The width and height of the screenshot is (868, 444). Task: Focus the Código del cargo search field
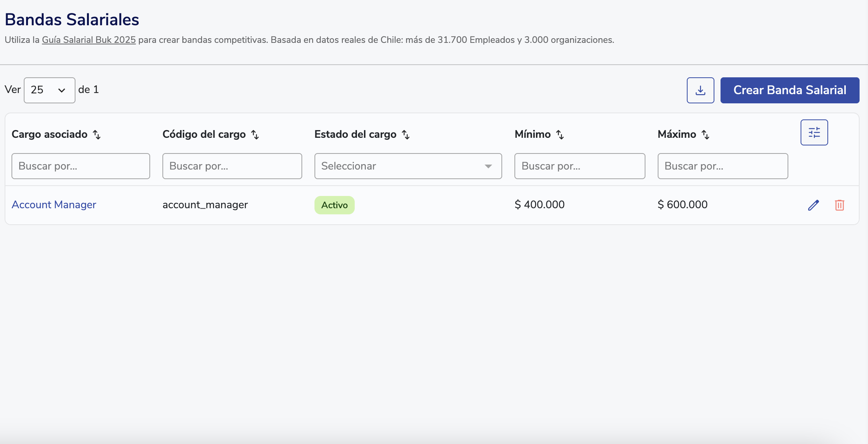coord(232,166)
